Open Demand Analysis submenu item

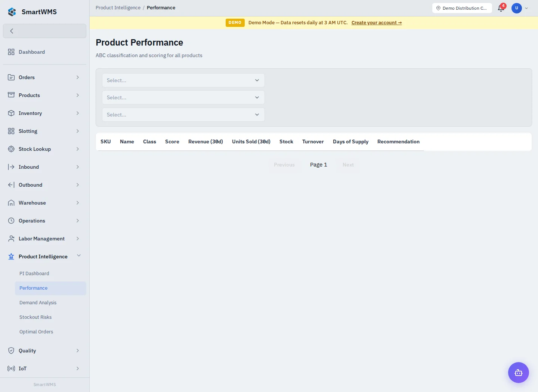point(50,302)
